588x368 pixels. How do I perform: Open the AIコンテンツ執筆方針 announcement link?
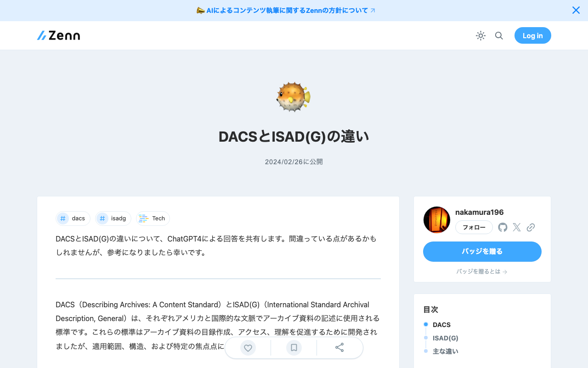tap(286, 10)
